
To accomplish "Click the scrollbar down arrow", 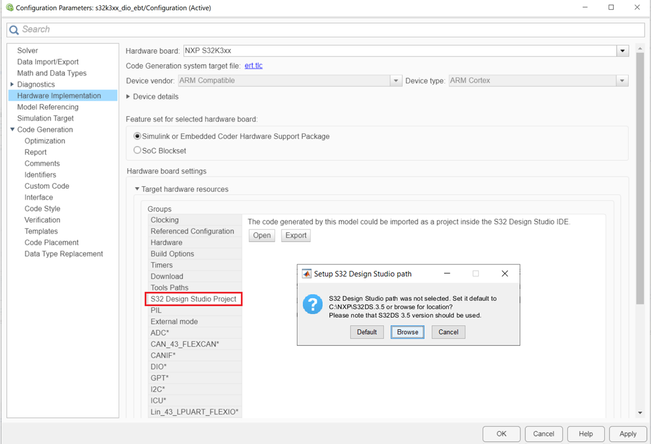I will coord(640,412).
